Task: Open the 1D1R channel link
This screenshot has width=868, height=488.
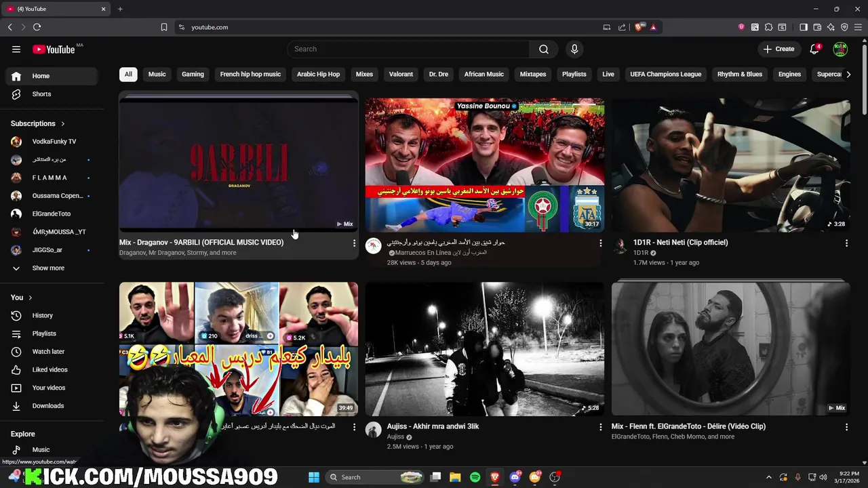Action: tap(641, 253)
